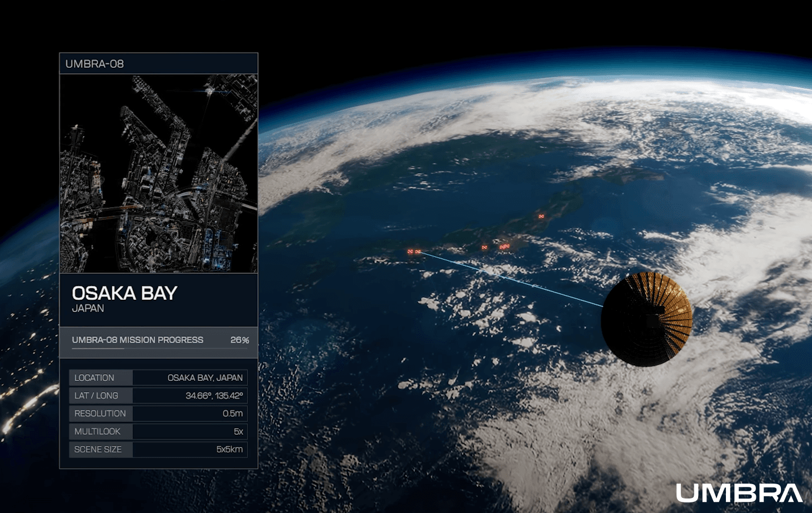The width and height of the screenshot is (812, 513).
Task: Click the 34.66°, 135.42° coordinates value
Action: pos(214,395)
